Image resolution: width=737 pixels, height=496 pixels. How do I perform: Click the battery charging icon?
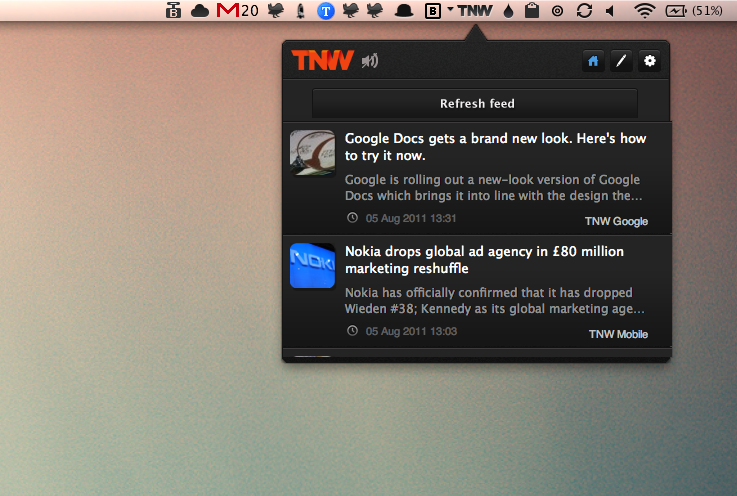pyautogui.click(x=676, y=10)
